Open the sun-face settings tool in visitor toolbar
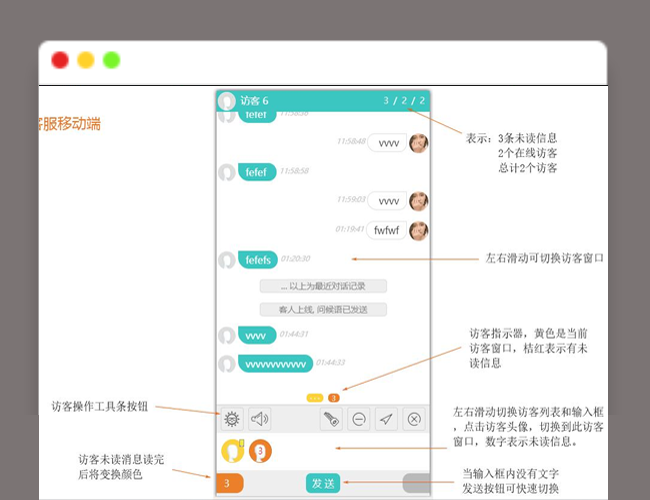 point(232,419)
